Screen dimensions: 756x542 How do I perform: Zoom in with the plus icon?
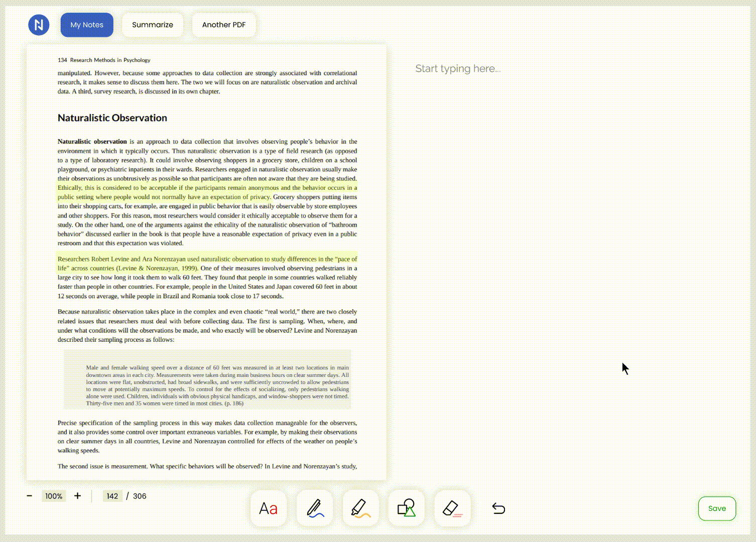coord(77,496)
